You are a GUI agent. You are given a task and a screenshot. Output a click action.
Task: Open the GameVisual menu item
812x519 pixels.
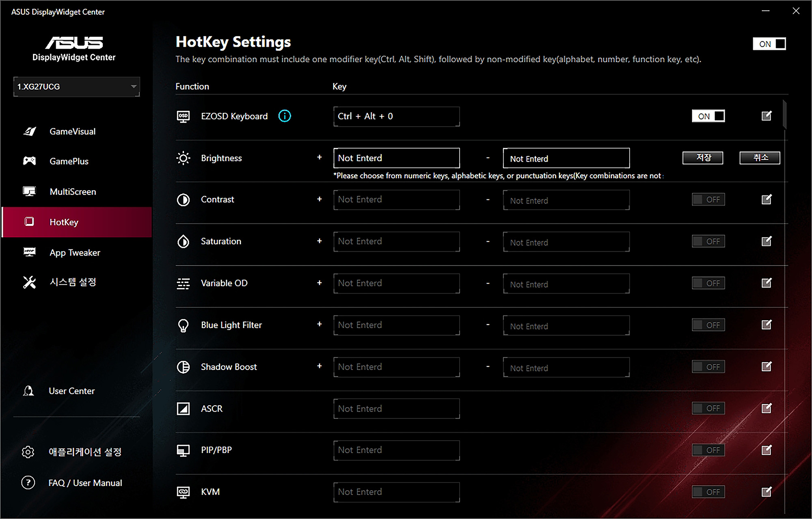[x=72, y=132]
